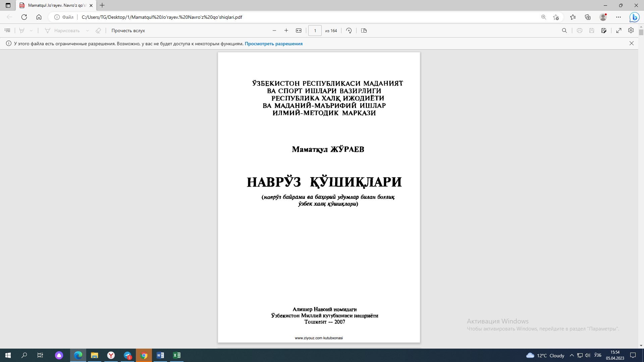Open browser settings and more menu
The image size is (644, 362).
pos(619,17)
